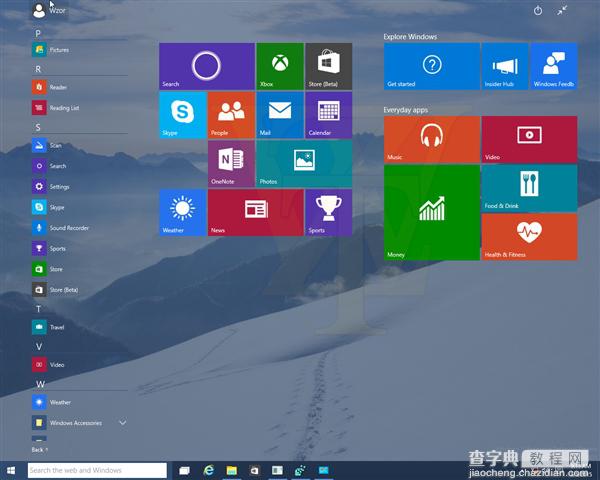Open the Windows Feedback tile
Image resolution: width=600 pixels, height=480 pixels.
point(554,66)
